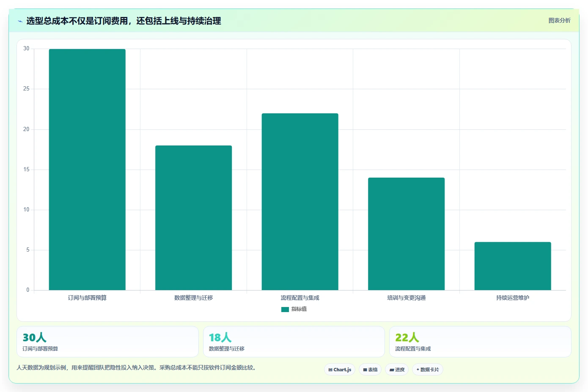Click the y-axis value 5
Image resolution: width=588 pixels, height=392 pixels.
(x=28, y=250)
